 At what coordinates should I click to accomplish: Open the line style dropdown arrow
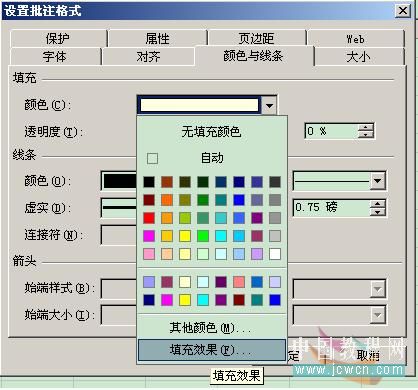[x=377, y=181]
